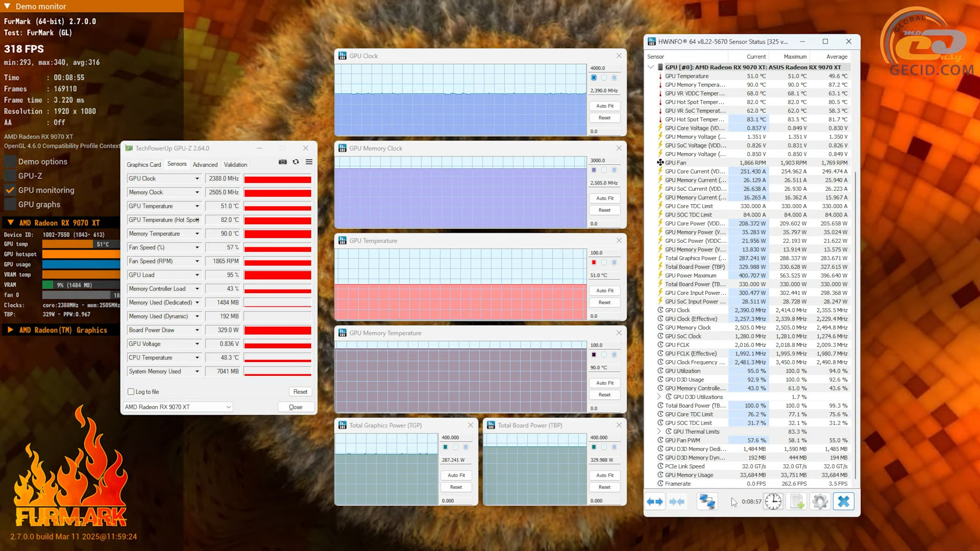Tick the Log to file checkbox
The image size is (980, 551).
(131, 392)
